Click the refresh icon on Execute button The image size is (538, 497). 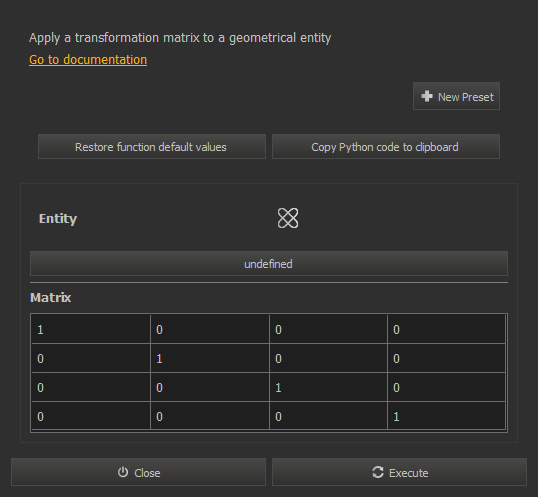(378, 472)
